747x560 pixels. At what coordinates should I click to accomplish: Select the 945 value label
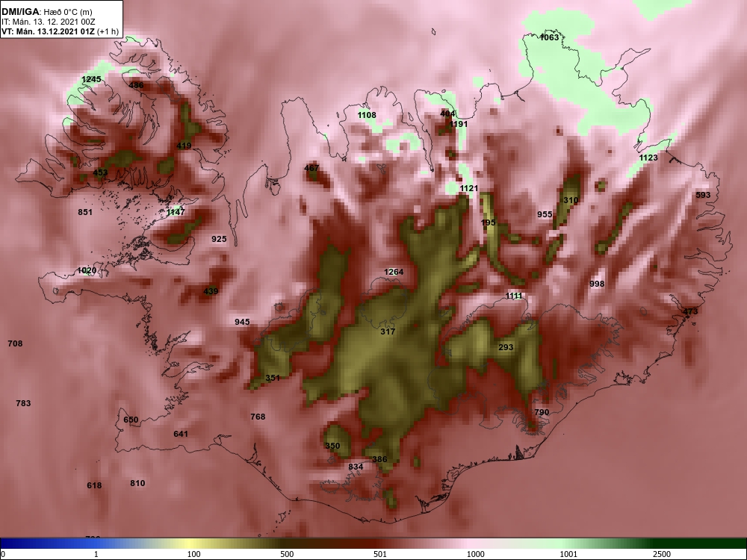[x=242, y=322]
